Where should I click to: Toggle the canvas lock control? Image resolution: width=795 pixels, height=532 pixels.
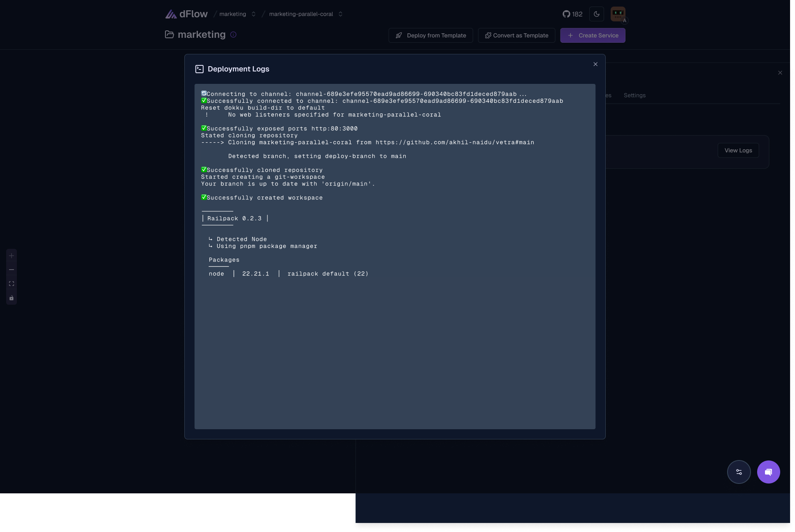click(12, 298)
